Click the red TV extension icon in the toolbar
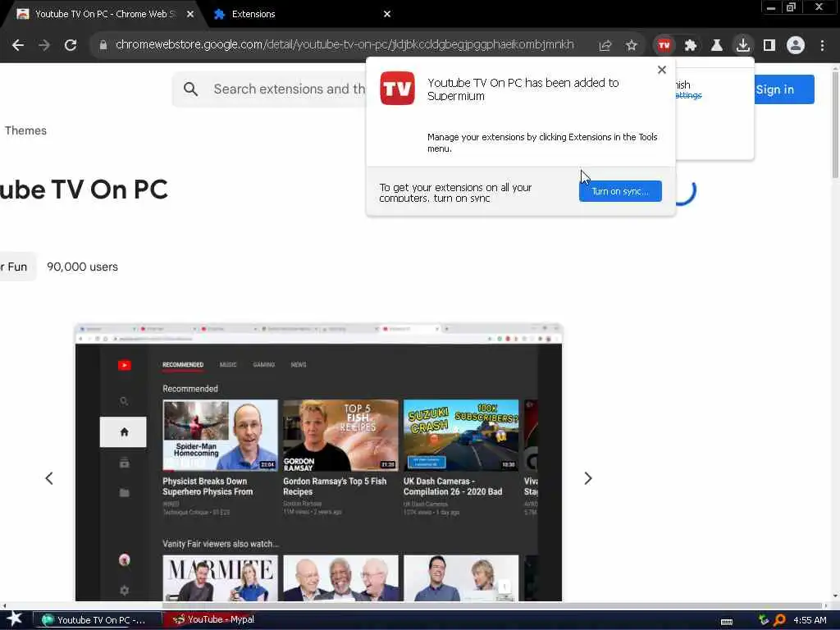 (664, 46)
